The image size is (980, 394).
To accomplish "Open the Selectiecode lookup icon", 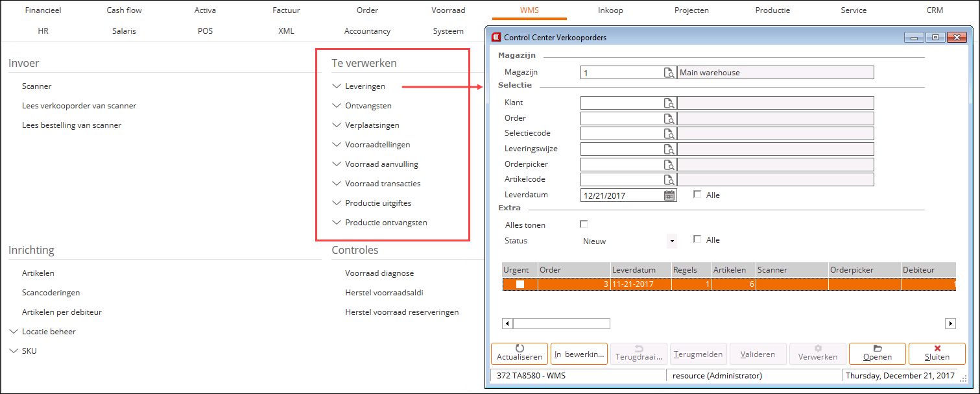I will click(669, 134).
